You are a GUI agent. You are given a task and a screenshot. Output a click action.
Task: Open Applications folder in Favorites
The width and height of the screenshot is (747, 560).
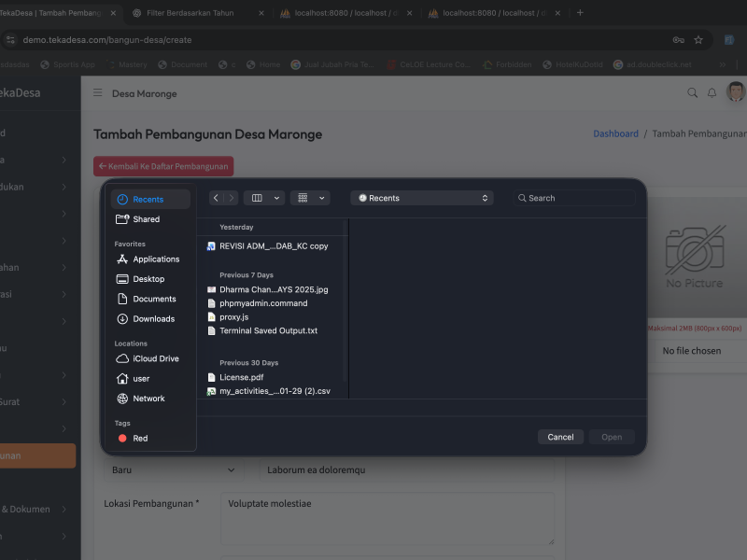coord(155,259)
